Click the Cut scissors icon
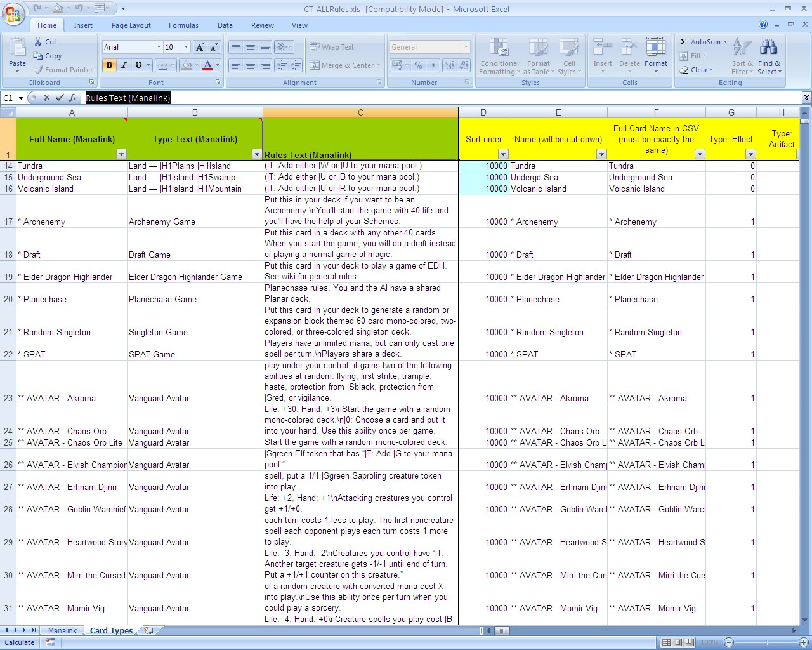 pyautogui.click(x=38, y=42)
